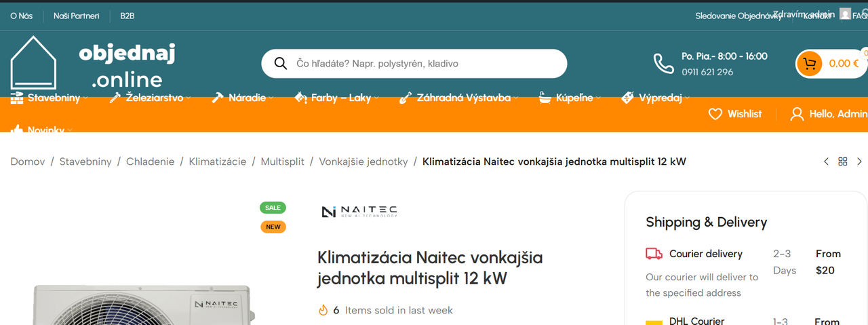
Task: Click the user account icon
Action: point(797,114)
